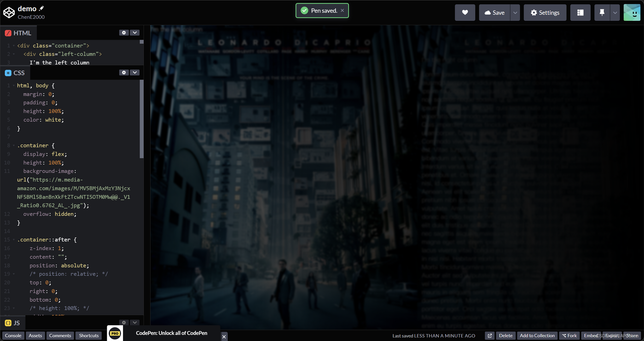Click the CodePen logo icon
This screenshot has height=341, width=644.
pyautogui.click(x=9, y=13)
